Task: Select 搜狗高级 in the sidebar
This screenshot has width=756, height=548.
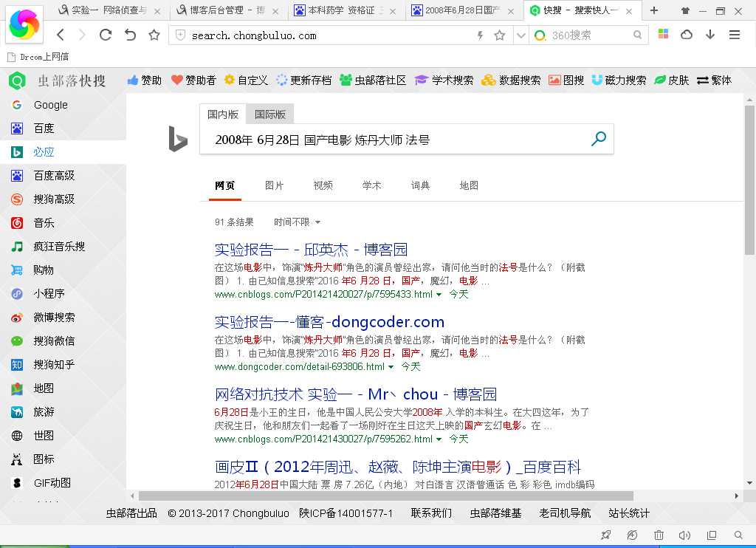Action: click(x=63, y=199)
